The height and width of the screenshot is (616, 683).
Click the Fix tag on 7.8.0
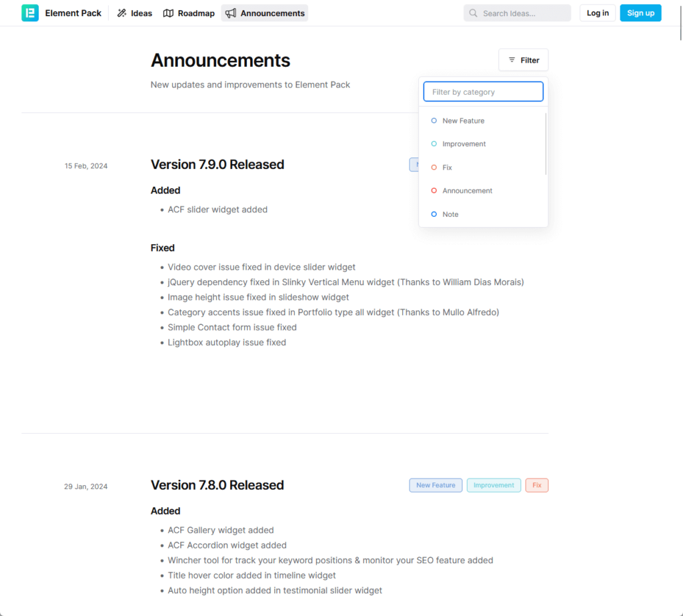click(537, 485)
